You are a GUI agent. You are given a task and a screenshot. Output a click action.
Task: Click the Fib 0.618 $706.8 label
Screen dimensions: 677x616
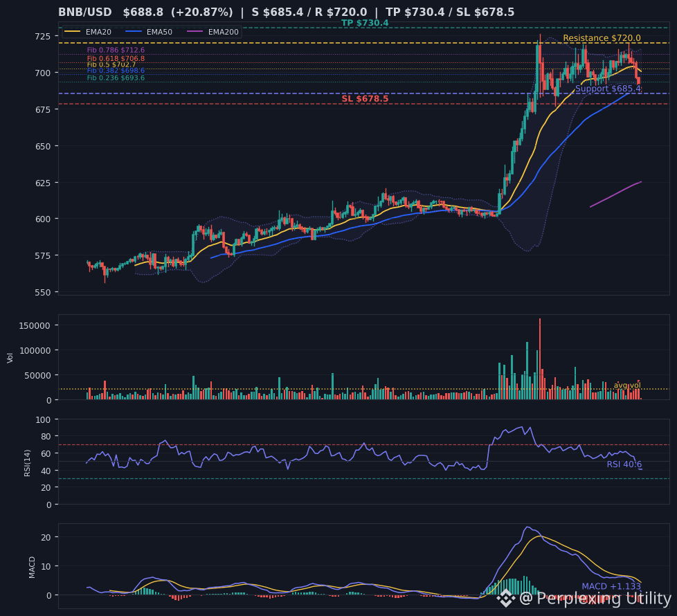click(116, 59)
